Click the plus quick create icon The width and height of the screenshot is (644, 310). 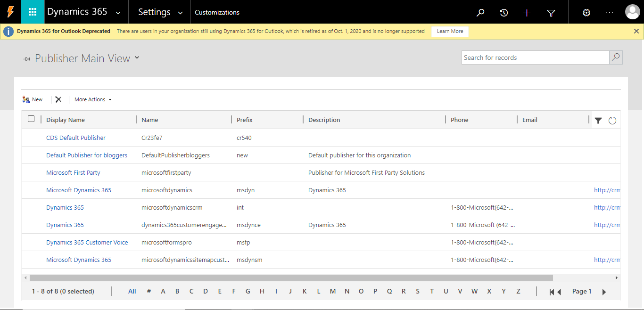(x=527, y=13)
